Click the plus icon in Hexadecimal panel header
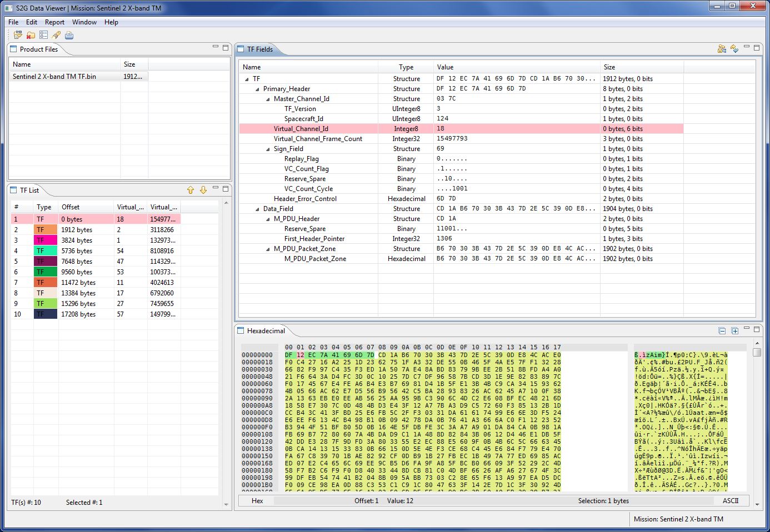Viewport: 770px width, 532px height. tap(734, 331)
